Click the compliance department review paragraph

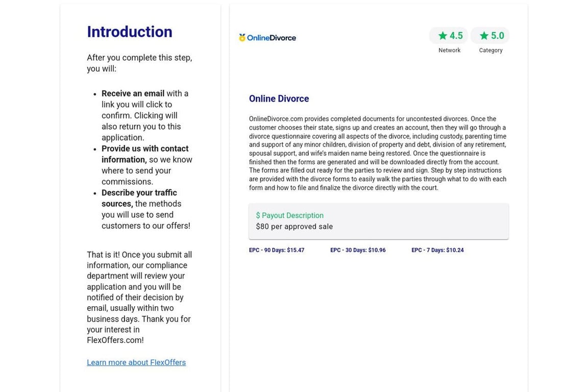(x=139, y=298)
